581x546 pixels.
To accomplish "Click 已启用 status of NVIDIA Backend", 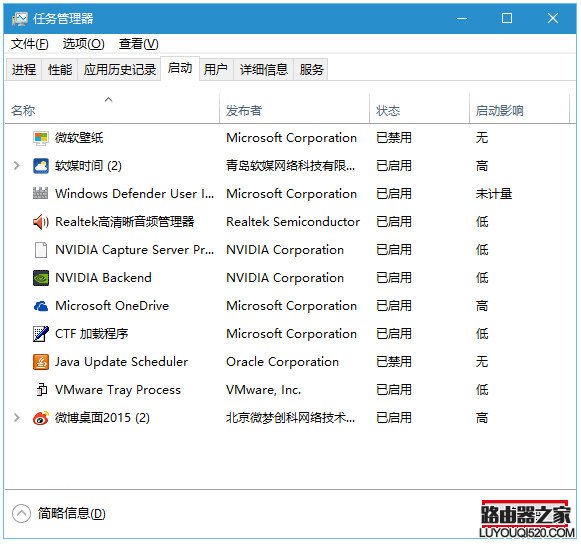I will coord(394,278).
